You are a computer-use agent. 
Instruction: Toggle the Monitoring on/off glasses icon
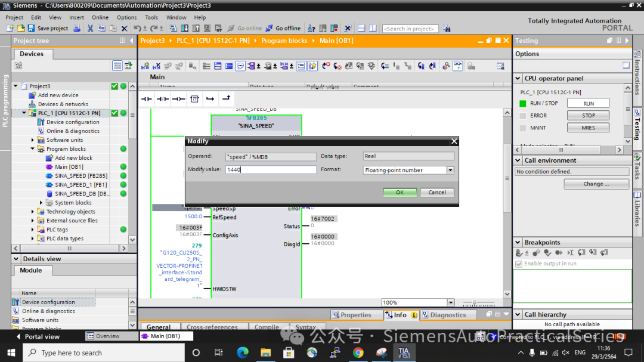(x=457, y=66)
